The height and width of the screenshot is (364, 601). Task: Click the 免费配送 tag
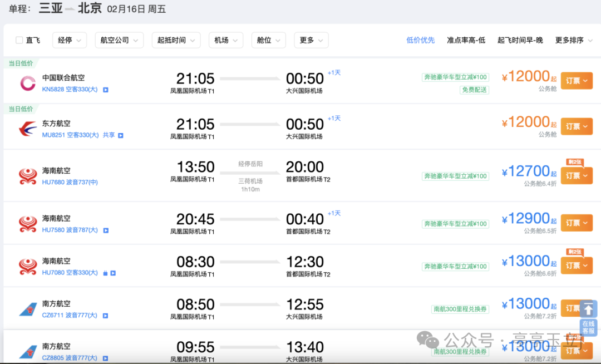[474, 90]
